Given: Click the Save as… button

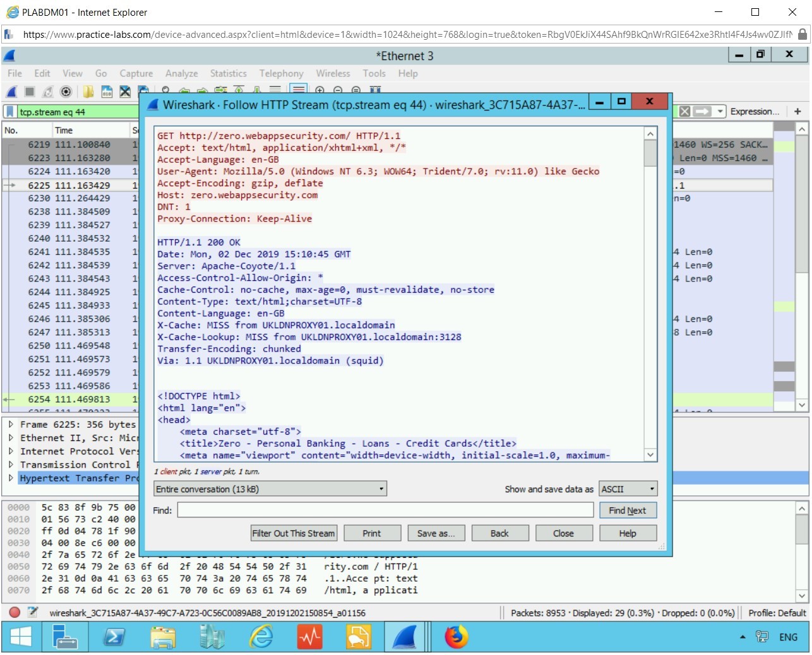Looking at the screenshot, I should pos(436,533).
